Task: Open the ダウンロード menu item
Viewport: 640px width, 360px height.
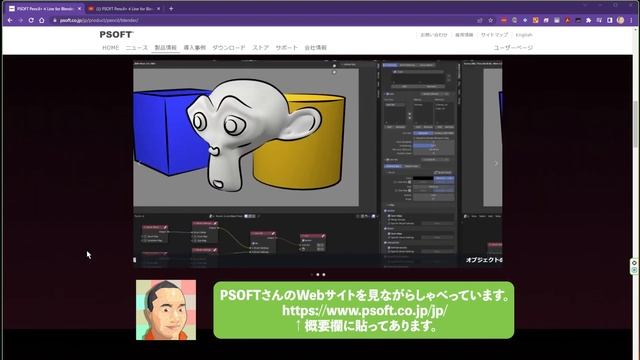Action: pos(229,48)
